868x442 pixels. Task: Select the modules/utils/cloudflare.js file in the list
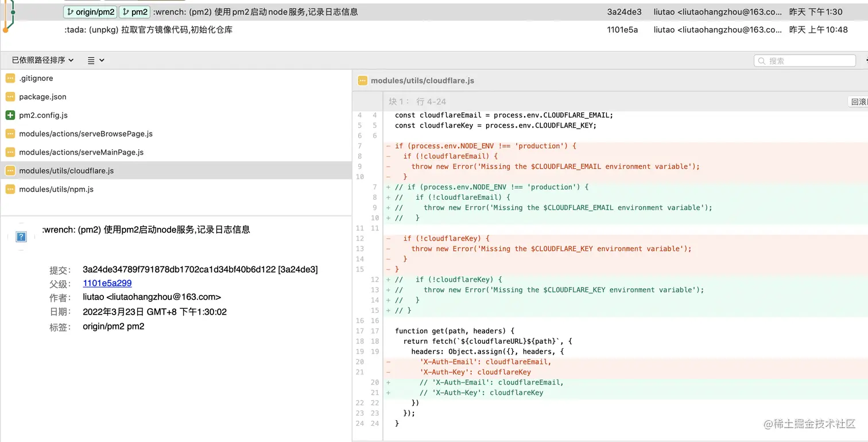[x=66, y=171]
